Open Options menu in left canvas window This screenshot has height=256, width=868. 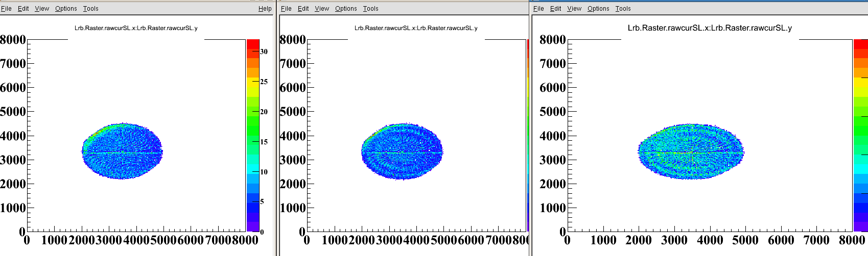point(66,9)
